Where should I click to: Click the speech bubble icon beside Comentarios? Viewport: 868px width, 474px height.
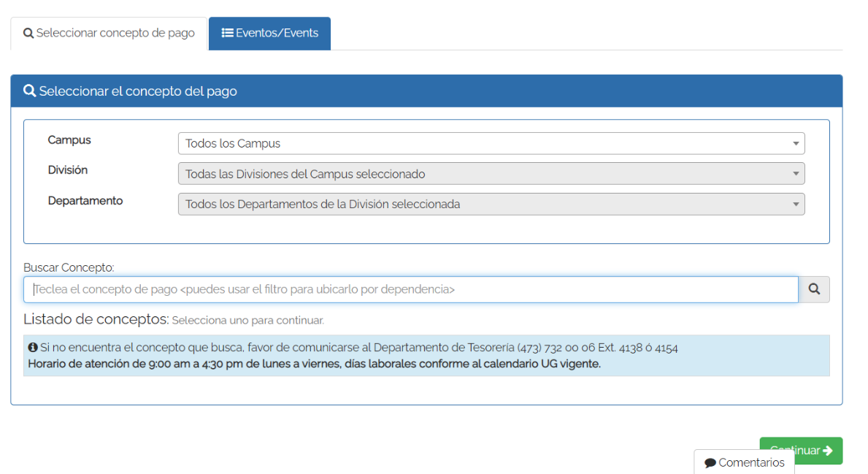point(710,463)
